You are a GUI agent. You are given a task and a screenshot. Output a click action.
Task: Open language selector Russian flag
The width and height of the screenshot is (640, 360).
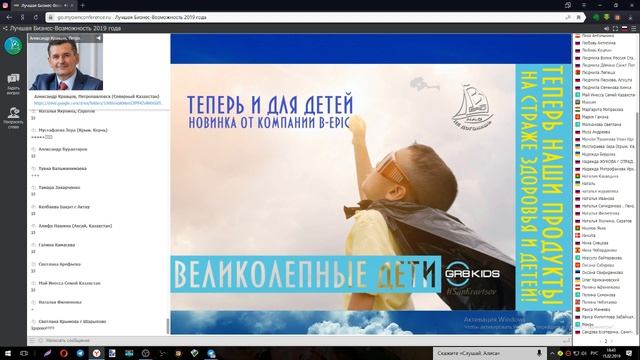pyautogui.click(x=624, y=29)
